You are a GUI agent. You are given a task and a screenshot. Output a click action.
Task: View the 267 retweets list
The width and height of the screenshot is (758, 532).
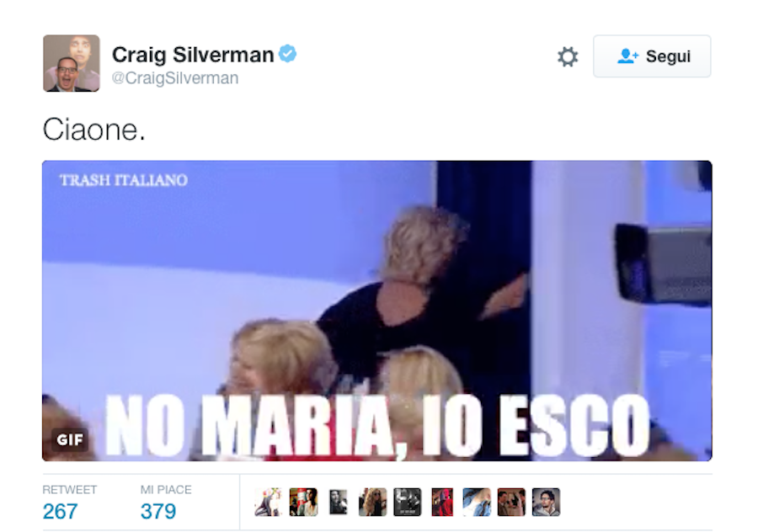pos(60,511)
